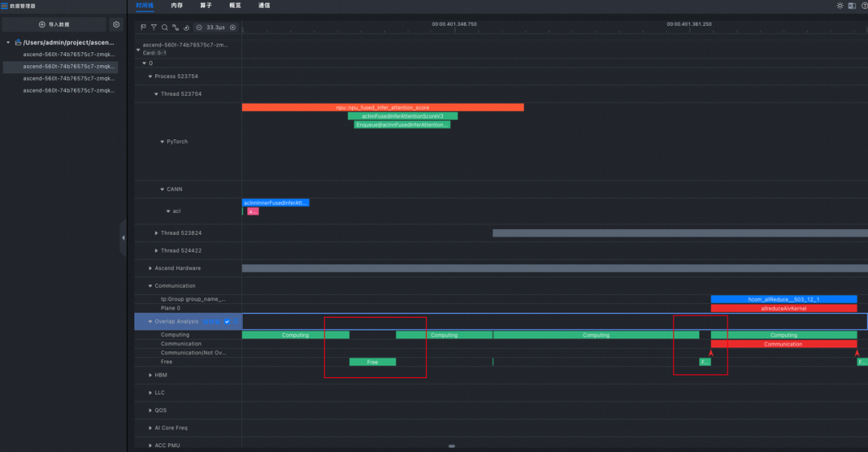
Task: Collapse the acl row
Action: coord(168,211)
